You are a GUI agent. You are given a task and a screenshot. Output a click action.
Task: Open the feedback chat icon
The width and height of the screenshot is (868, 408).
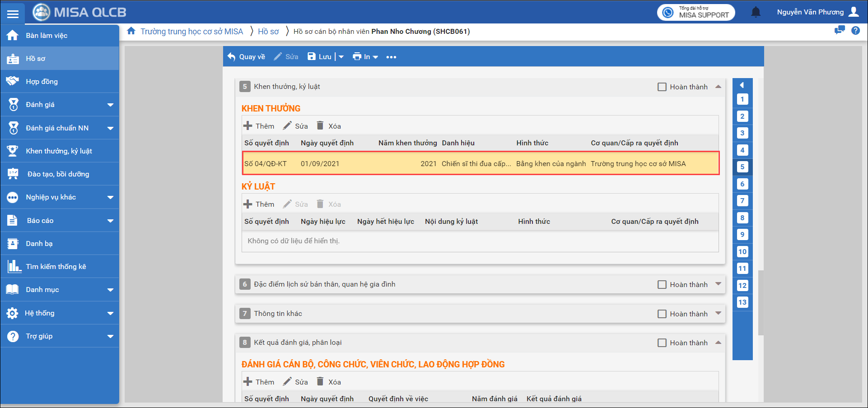(x=840, y=31)
